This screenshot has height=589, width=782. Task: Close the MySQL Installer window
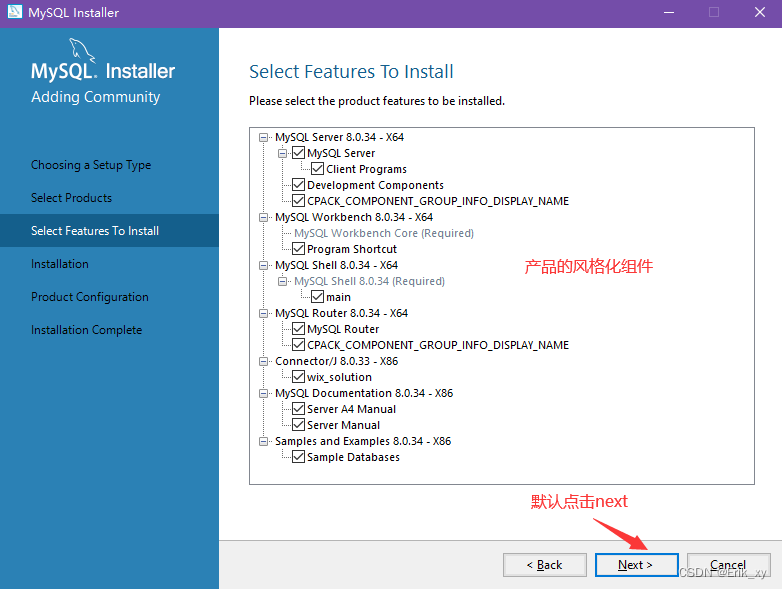tap(760, 12)
